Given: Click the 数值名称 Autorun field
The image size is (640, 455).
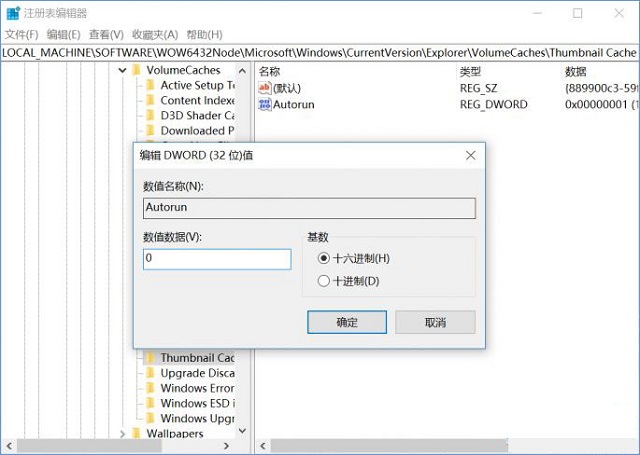Looking at the screenshot, I should coord(309,208).
